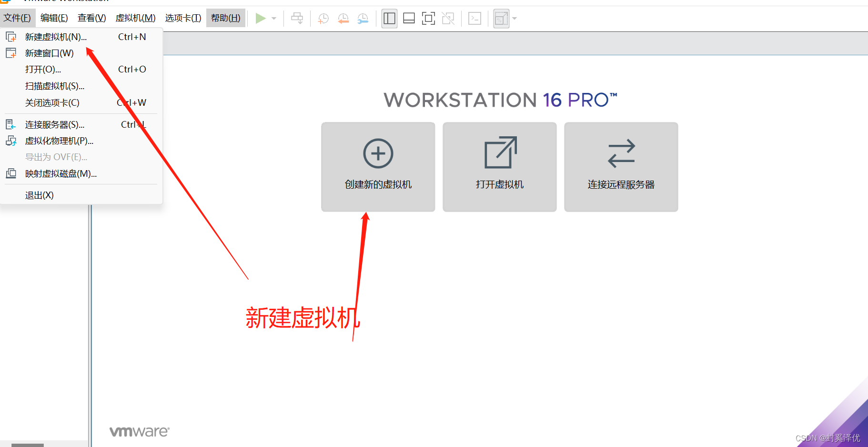Enter full screen mode icon
The width and height of the screenshot is (868, 447).
428,19
